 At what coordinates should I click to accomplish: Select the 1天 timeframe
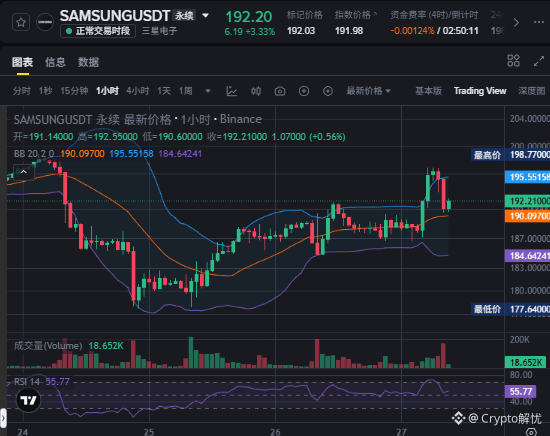[164, 91]
